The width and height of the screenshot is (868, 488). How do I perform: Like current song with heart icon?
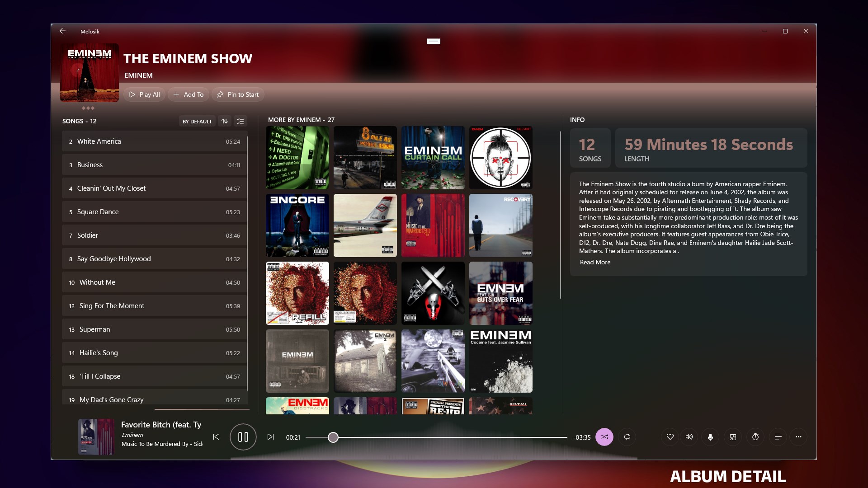670,437
